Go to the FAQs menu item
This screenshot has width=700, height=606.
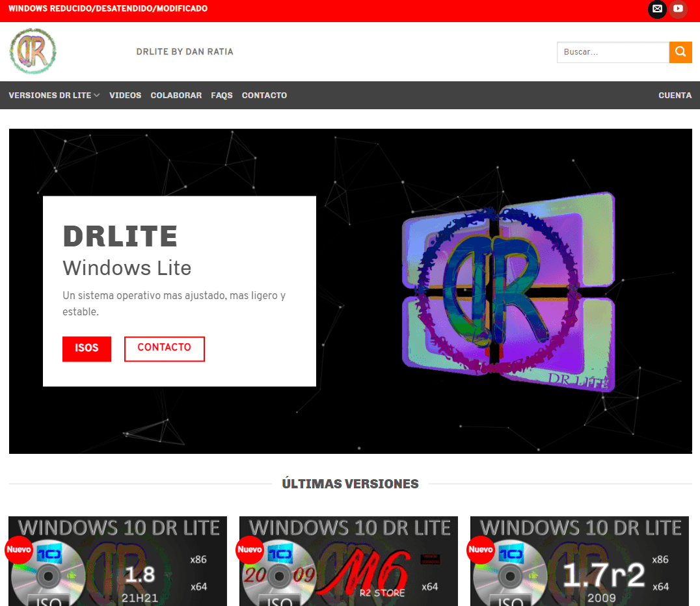(x=221, y=96)
